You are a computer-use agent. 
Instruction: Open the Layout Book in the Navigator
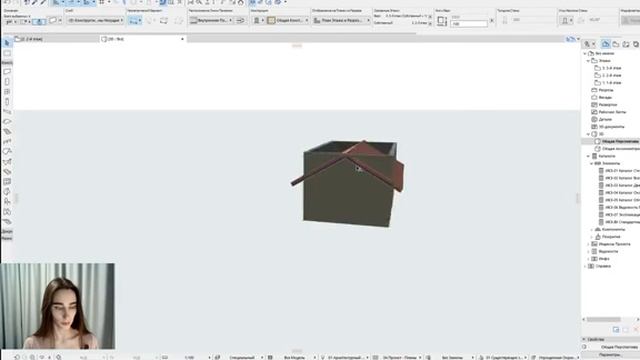(x=626, y=44)
